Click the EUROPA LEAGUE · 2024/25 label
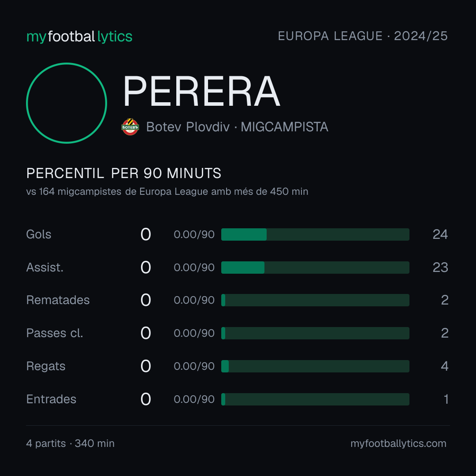 point(363,36)
